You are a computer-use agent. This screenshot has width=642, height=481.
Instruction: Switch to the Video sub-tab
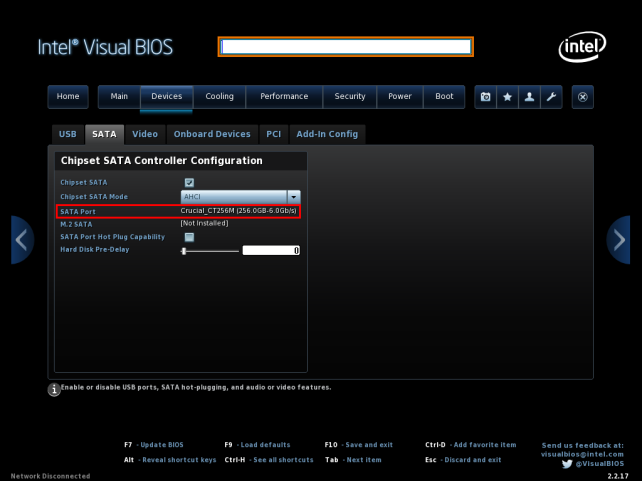point(145,134)
